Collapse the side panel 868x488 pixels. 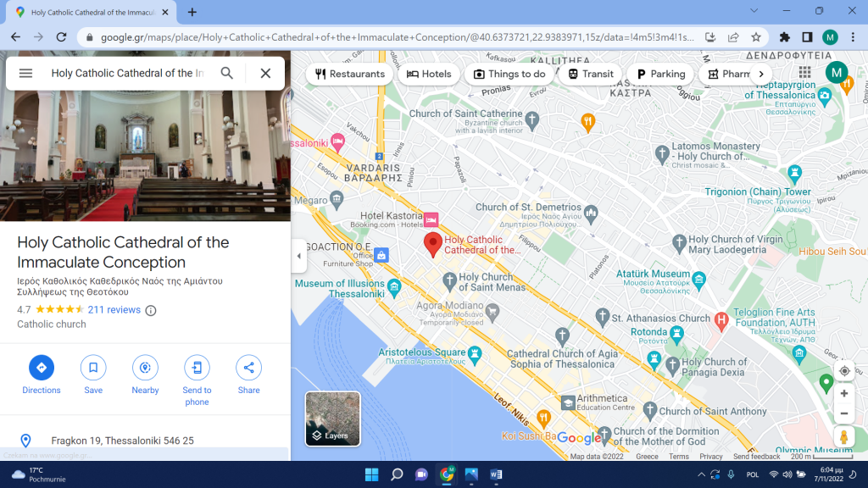click(x=298, y=256)
